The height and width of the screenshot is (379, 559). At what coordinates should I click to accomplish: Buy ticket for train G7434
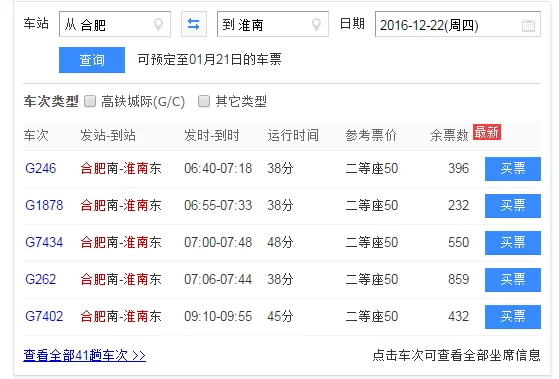point(513,243)
